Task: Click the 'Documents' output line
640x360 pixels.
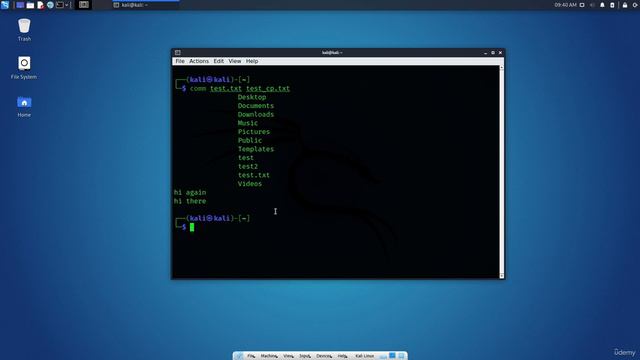Action: (x=256, y=106)
